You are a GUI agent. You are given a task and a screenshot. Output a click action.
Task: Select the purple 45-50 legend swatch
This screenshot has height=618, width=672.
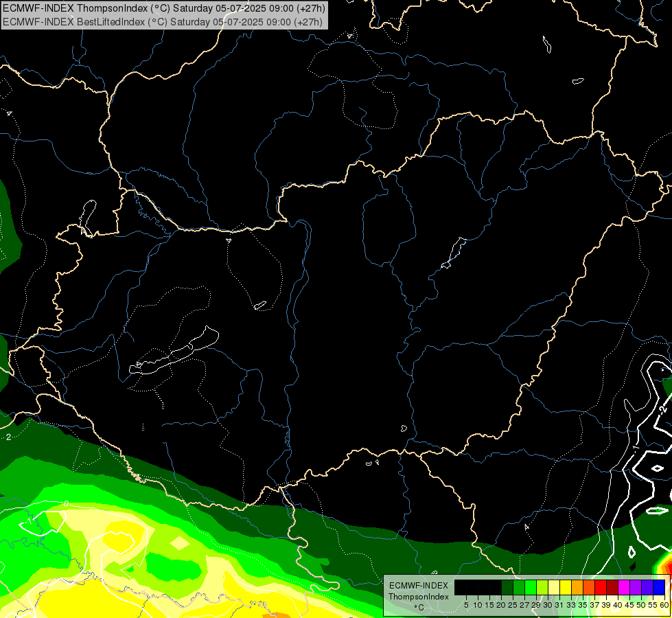(x=636, y=587)
